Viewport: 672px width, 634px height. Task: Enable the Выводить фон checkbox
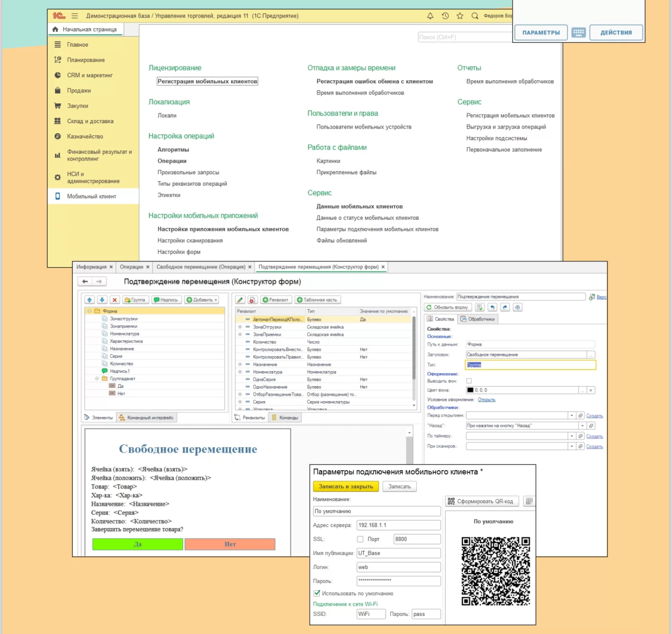coord(469,381)
